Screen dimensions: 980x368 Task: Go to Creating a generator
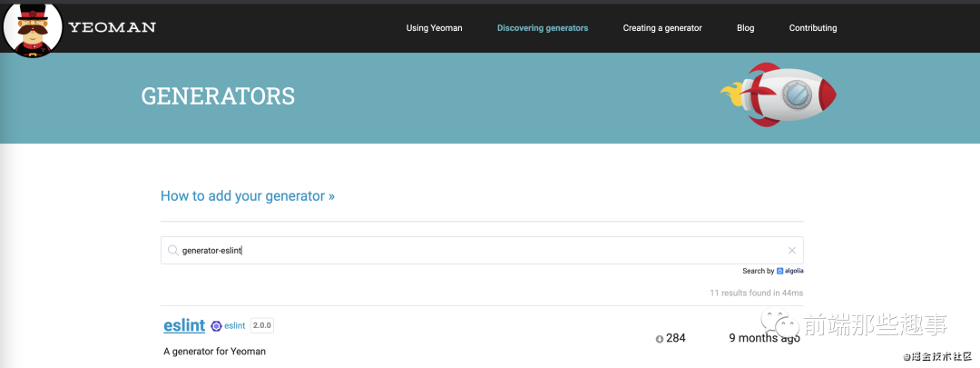[x=662, y=28]
